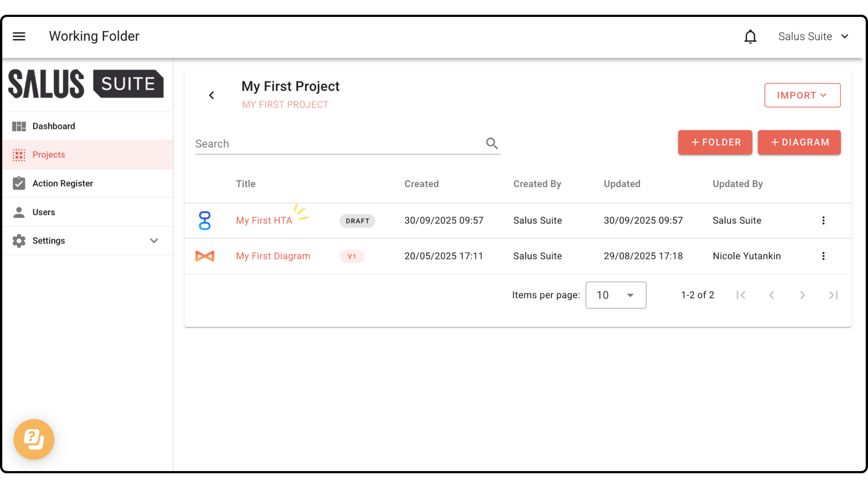Open the hamburger navigation menu
Viewport: 868px width, 488px height.
tap(19, 36)
